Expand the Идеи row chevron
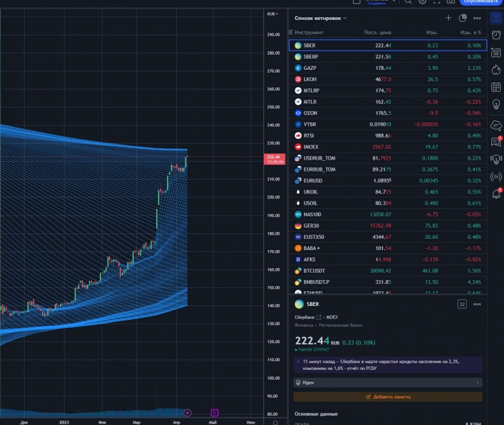The height and width of the screenshot is (425, 504). tap(477, 382)
